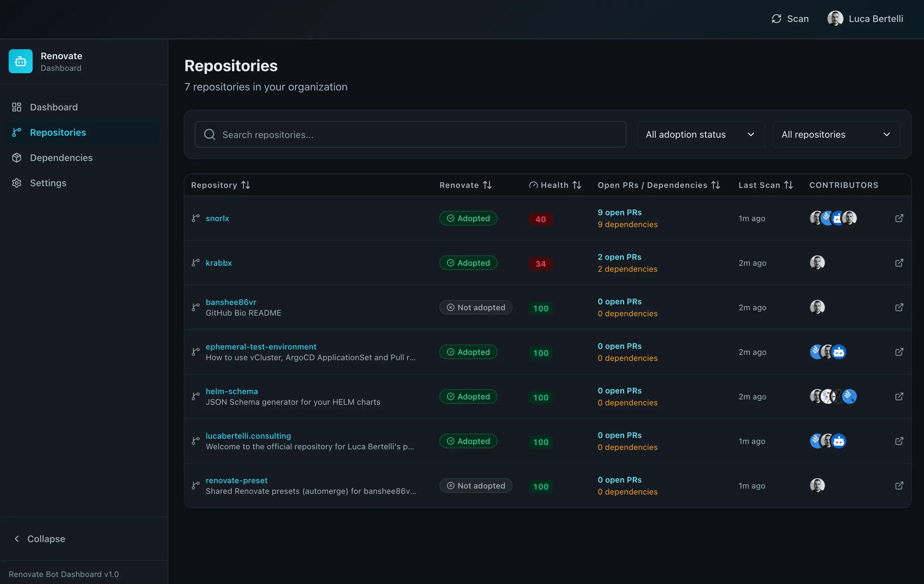Click the Settings gear icon in sidebar
Image resolution: width=924 pixels, height=584 pixels.
17,183
